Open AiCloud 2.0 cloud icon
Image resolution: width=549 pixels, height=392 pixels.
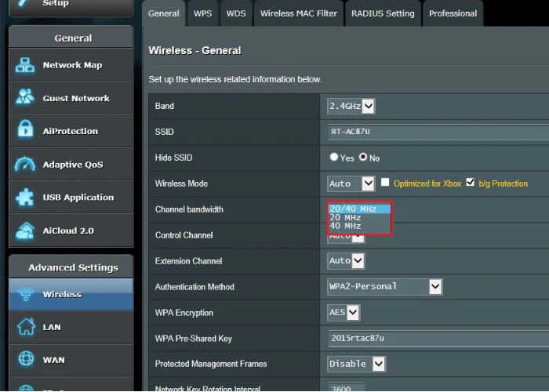click(x=25, y=230)
